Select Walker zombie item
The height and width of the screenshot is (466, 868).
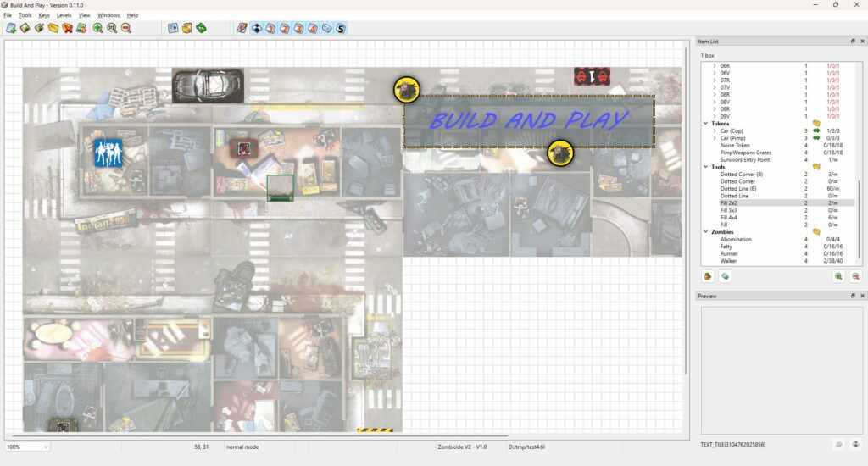tap(728, 261)
